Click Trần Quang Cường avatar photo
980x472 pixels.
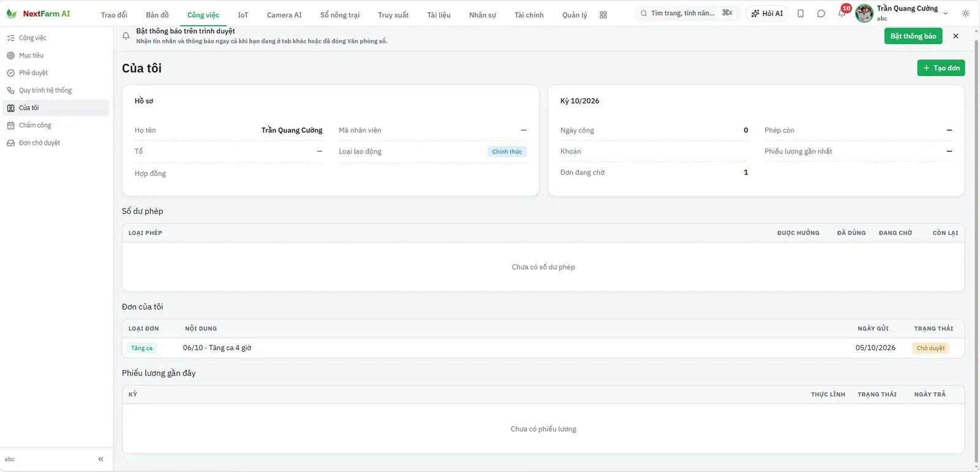point(864,13)
